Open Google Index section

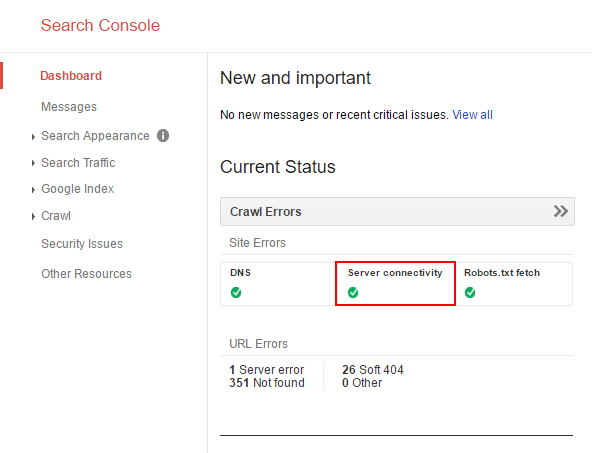77,189
